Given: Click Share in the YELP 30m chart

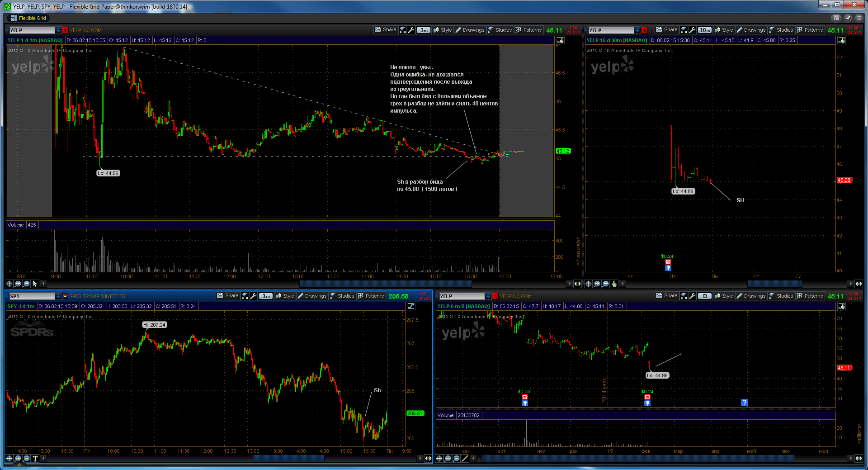Looking at the screenshot, I should pyautogui.click(x=666, y=29).
